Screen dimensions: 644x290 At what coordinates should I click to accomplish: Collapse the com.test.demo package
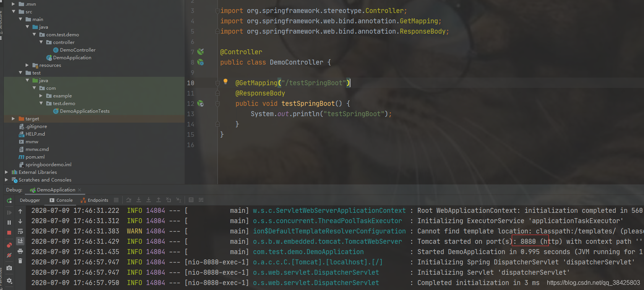coord(34,34)
